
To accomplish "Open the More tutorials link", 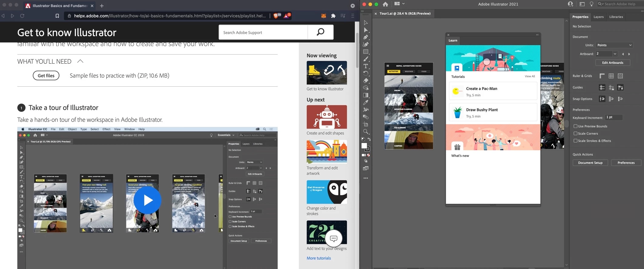I will [x=319, y=258].
